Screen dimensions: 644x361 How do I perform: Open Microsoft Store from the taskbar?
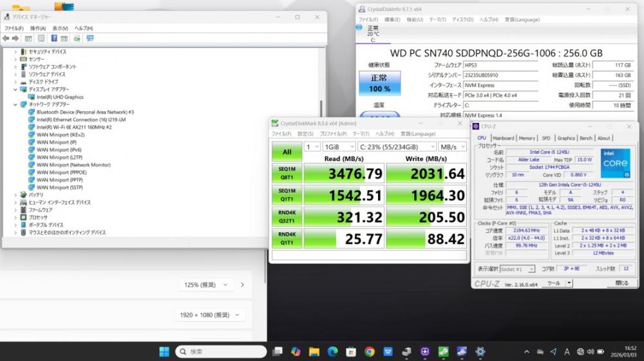pos(351,351)
